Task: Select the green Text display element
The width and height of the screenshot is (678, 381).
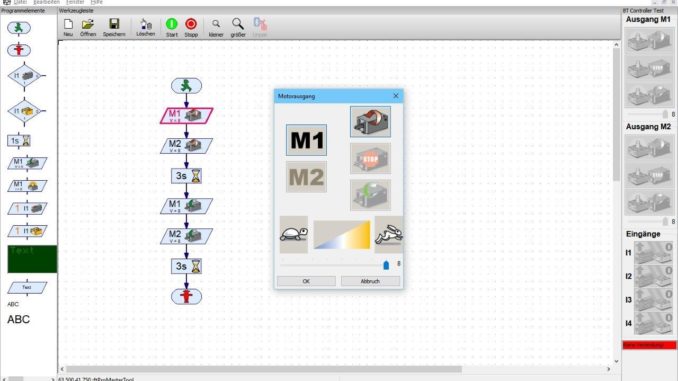Action: [32, 259]
